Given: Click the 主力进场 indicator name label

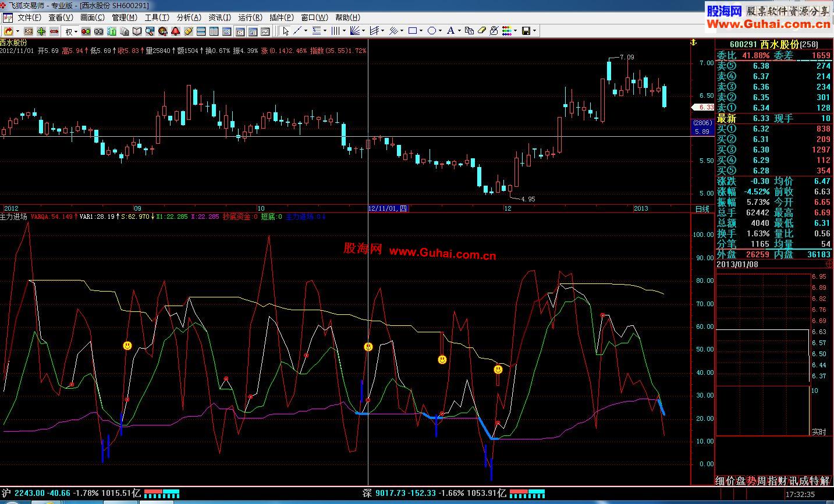Looking at the screenshot, I should (x=14, y=216).
